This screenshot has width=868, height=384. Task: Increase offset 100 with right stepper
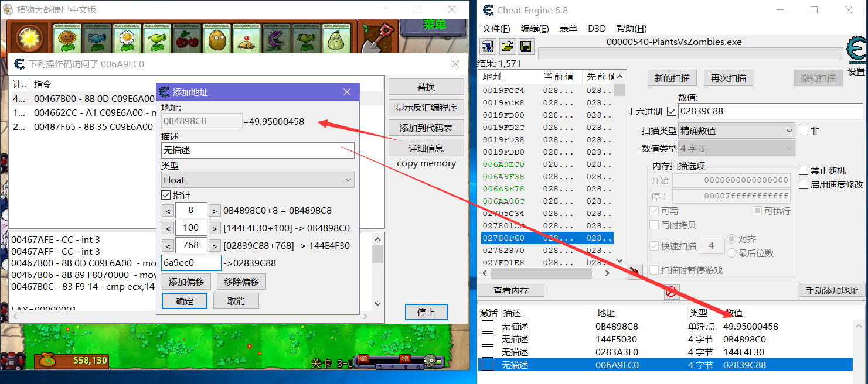point(215,228)
